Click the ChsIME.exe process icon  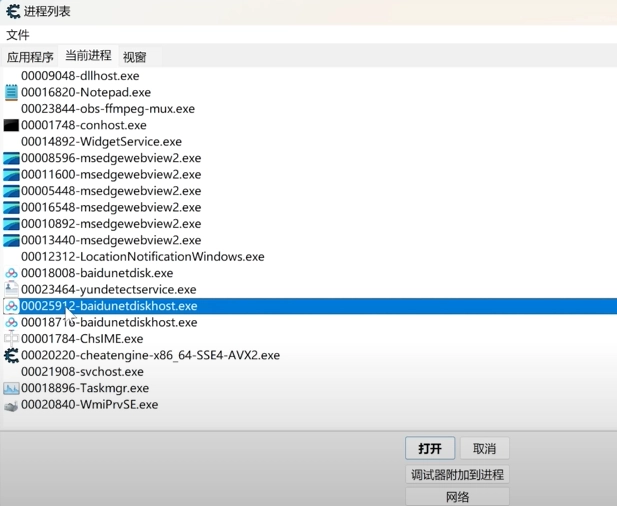tap(11, 339)
